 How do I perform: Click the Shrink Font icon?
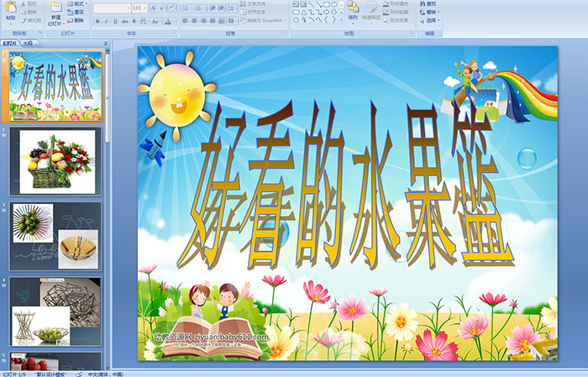click(161, 8)
